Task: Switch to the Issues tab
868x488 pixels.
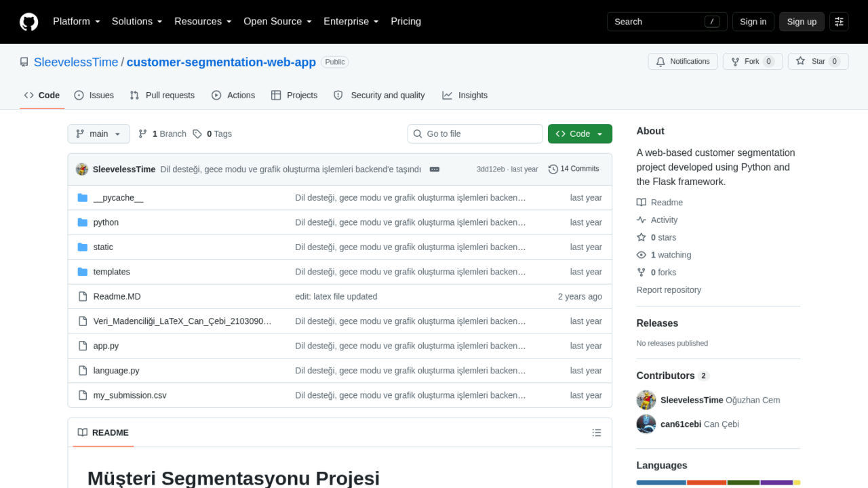Action: coord(94,96)
